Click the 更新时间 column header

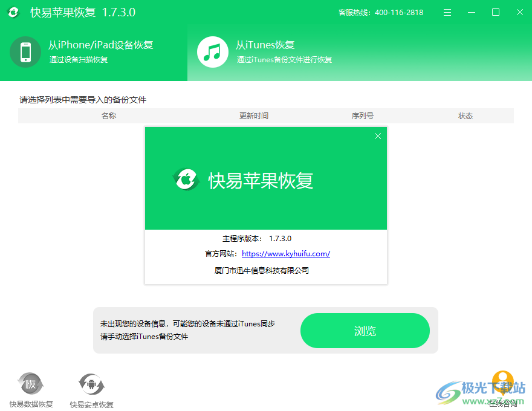tap(254, 116)
